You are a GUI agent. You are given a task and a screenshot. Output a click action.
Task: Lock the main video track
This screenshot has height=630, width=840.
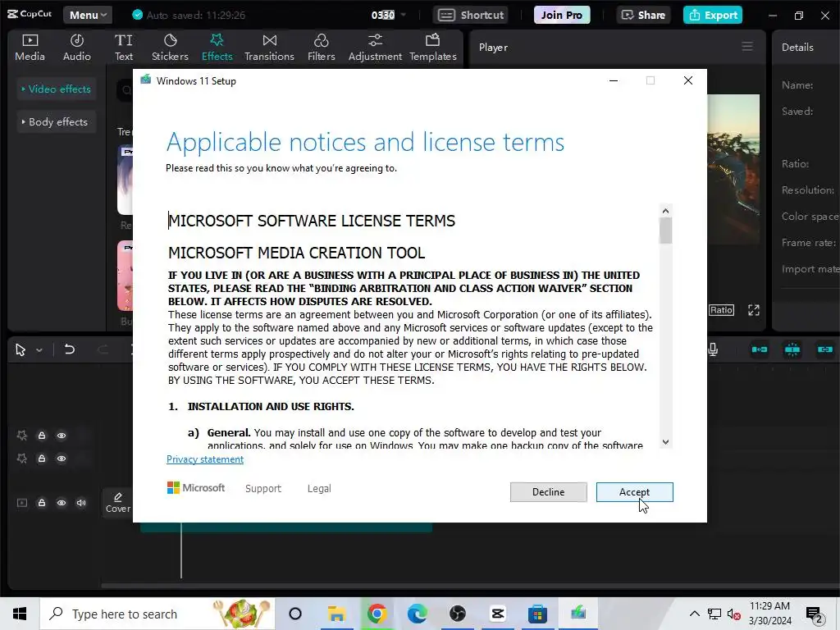click(42, 503)
